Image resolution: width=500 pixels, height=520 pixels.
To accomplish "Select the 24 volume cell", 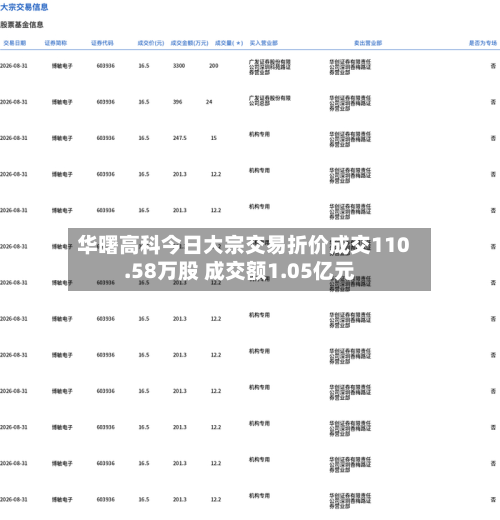I will pyautogui.click(x=209, y=102).
